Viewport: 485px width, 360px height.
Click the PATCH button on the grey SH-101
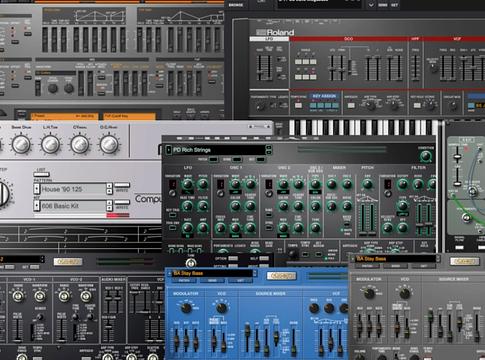(x=367, y=266)
